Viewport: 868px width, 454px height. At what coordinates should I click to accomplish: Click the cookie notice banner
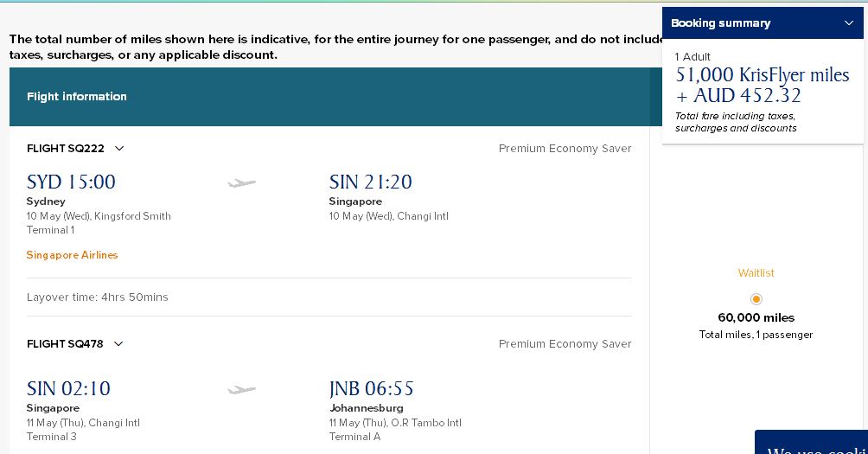pyautogui.click(x=812, y=442)
